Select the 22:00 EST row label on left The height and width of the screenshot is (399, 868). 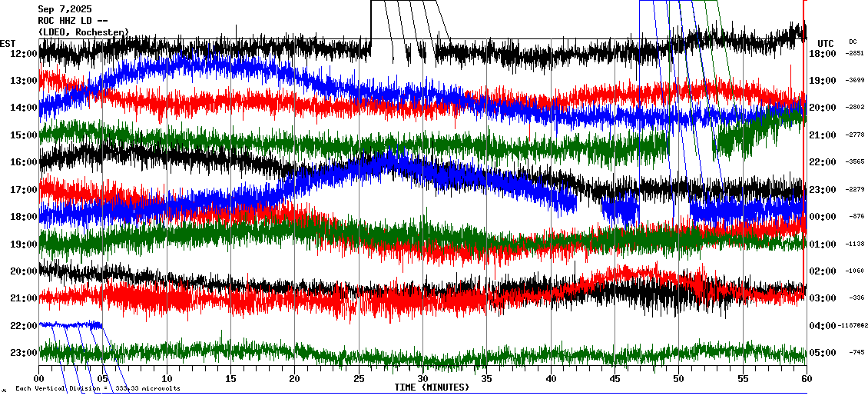click(24, 325)
